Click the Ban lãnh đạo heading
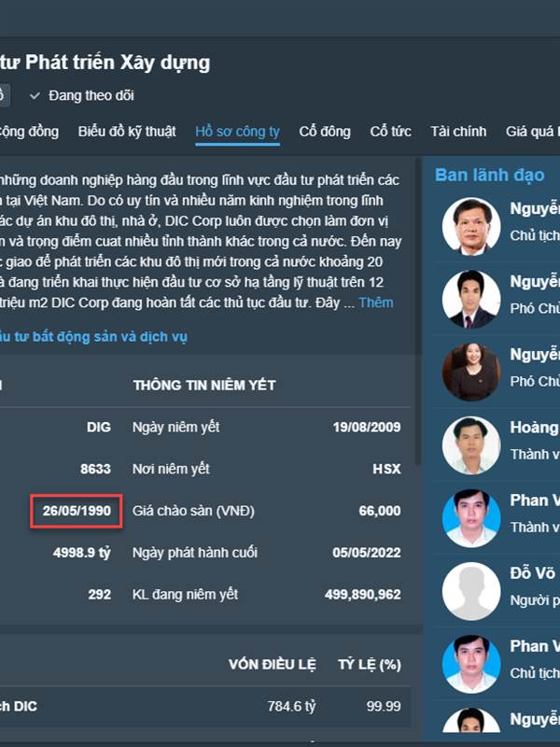Viewport: 560px width, 747px height. [489, 176]
